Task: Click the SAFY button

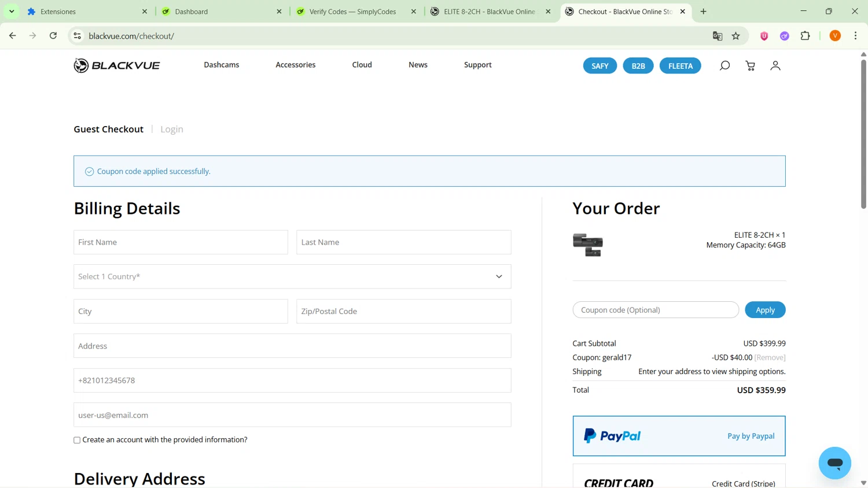Action: click(x=600, y=66)
